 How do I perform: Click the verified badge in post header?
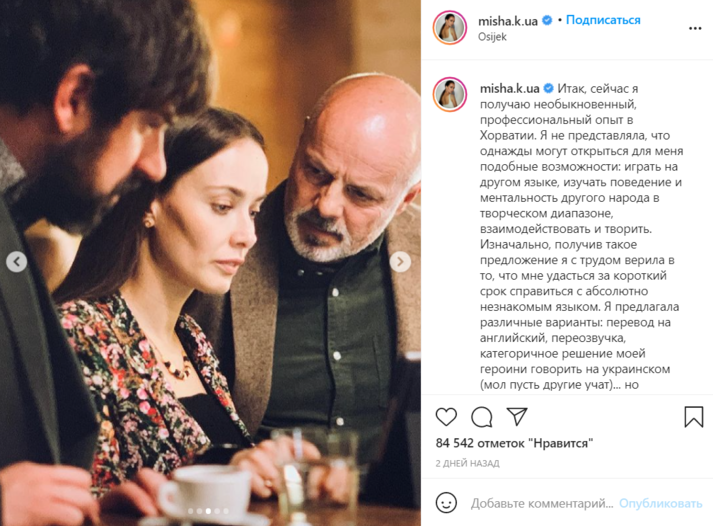click(x=547, y=20)
